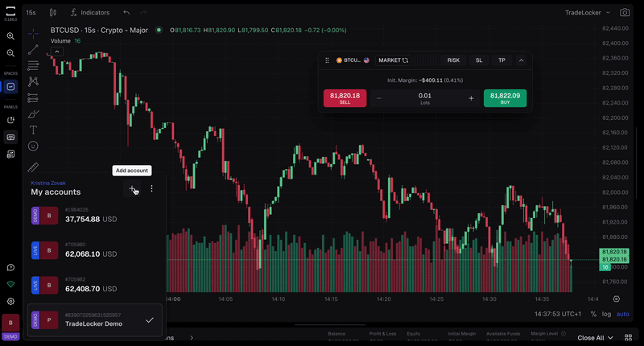
Task: Select the trend line drawing tool
Action: (33, 50)
